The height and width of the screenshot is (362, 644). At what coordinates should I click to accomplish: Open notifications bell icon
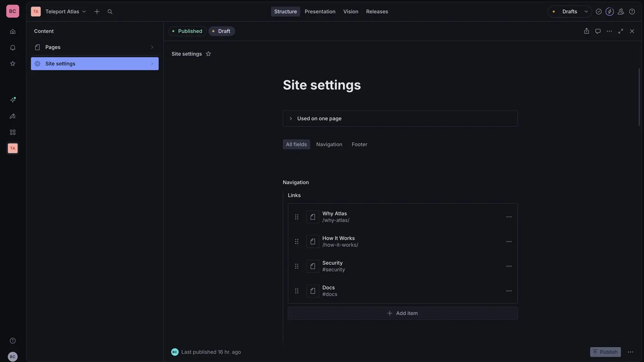(x=13, y=48)
